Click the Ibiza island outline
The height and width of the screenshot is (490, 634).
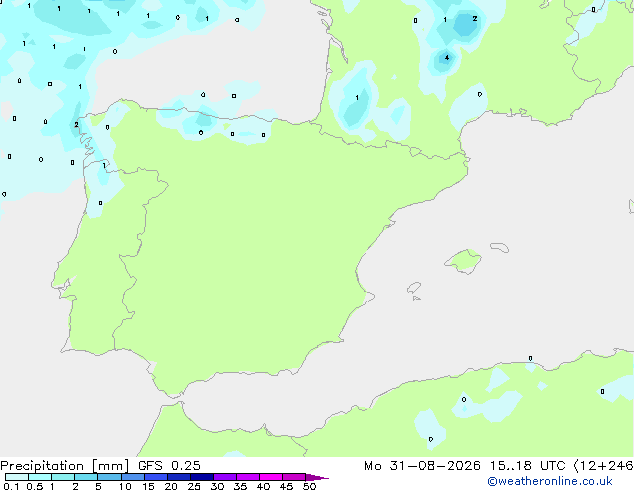(x=414, y=288)
